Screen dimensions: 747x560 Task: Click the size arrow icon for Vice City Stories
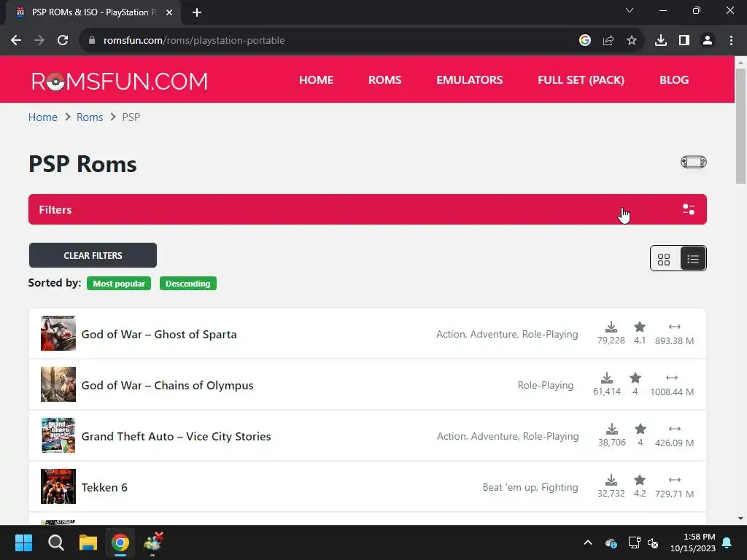675,429
